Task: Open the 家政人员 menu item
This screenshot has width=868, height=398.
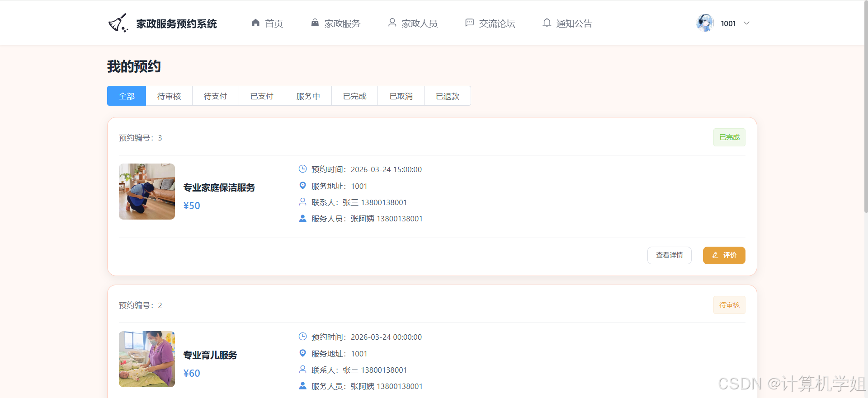Action: [413, 23]
